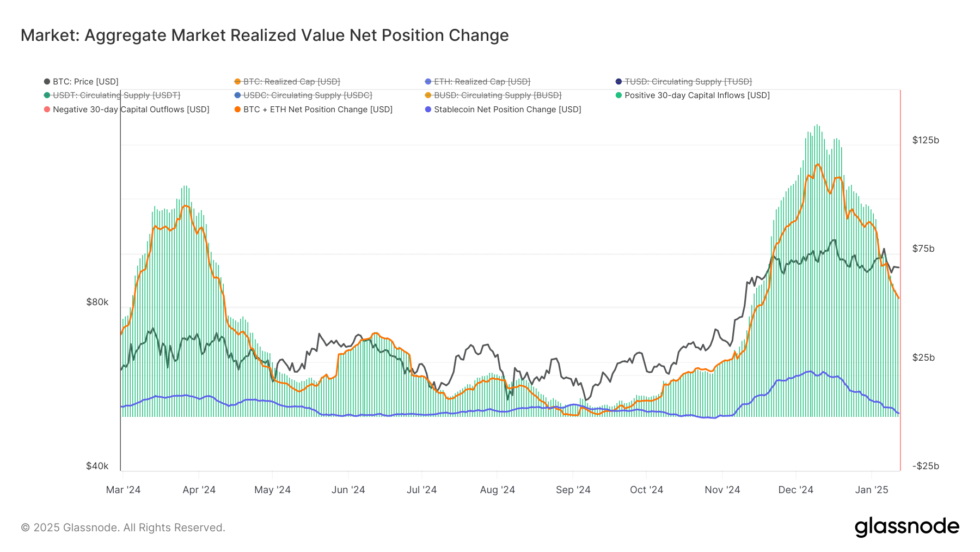The image size is (980, 552).
Task: Click the Mar '24 x-axis label
Action: tap(123, 490)
